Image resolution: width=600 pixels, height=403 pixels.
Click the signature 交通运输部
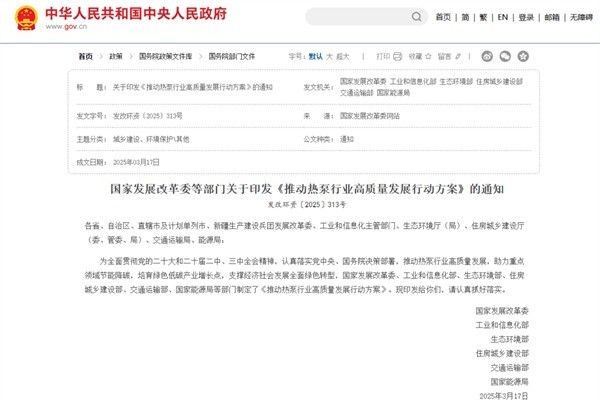[510, 367]
